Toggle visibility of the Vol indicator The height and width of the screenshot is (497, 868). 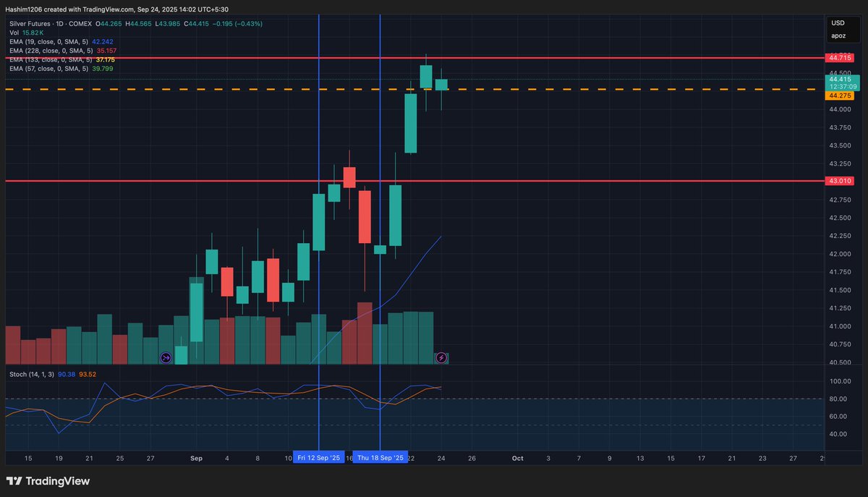point(15,32)
